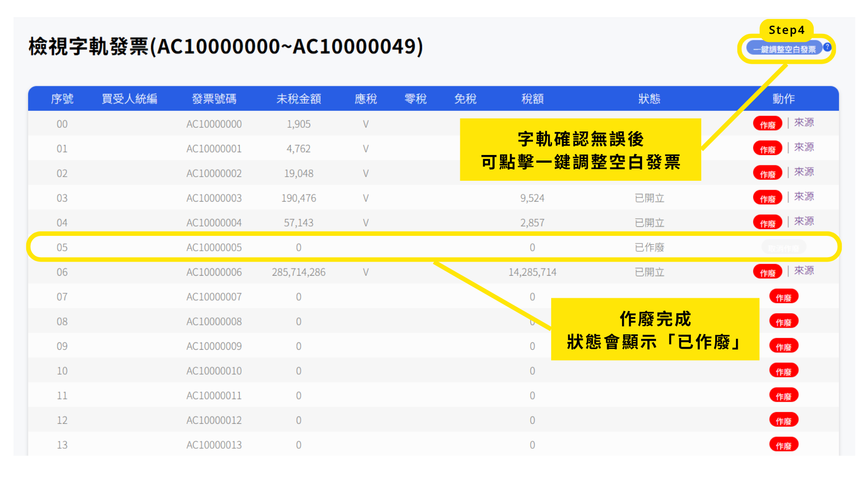Click the 未稅金額 column header

tap(298, 99)
